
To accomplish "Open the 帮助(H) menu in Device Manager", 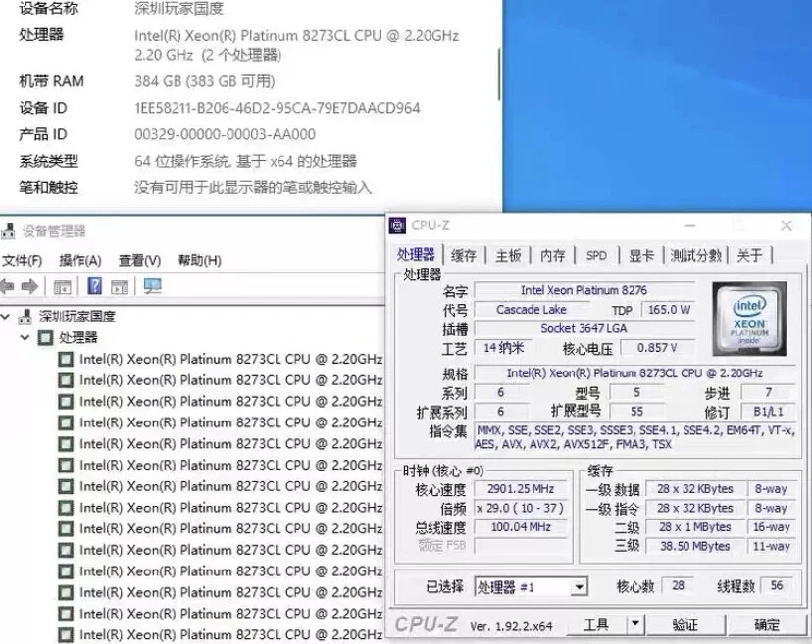I will pyautogui.click(x=200, y=260).
